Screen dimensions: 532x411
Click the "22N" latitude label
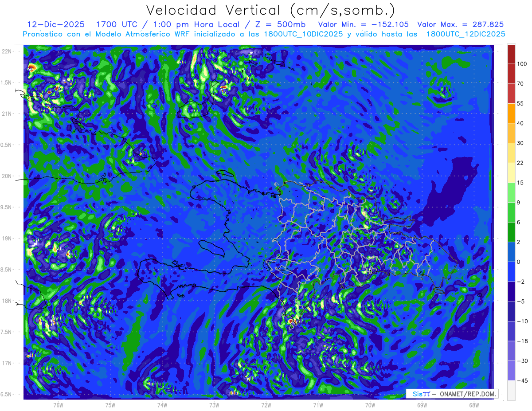tap(8, 51)
